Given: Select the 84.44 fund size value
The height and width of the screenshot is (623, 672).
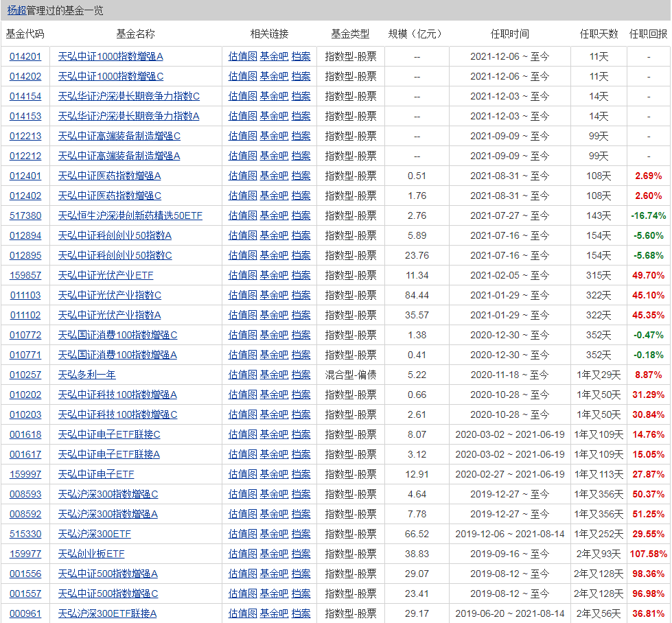Looking at the screenshot, I should (417, 295).
